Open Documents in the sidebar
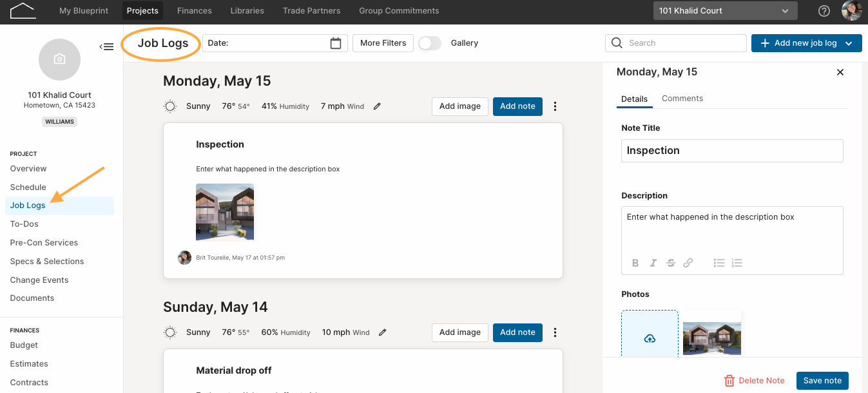The width and height of the screenshot is (868, 393). click(32, 298)
